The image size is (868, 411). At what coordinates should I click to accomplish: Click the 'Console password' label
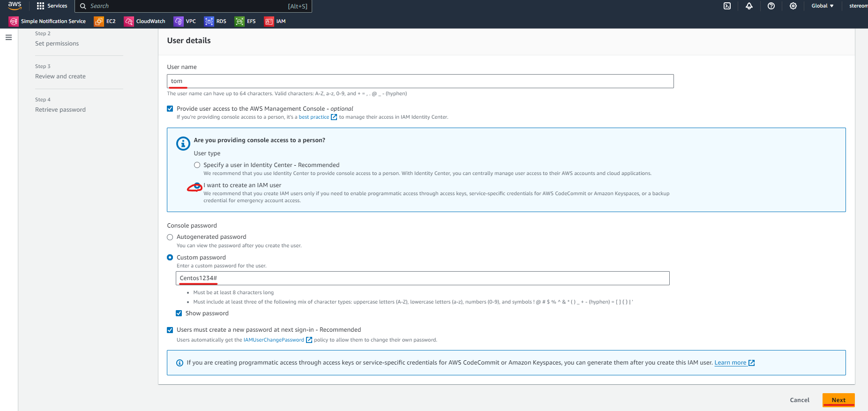tap(192, 226)
